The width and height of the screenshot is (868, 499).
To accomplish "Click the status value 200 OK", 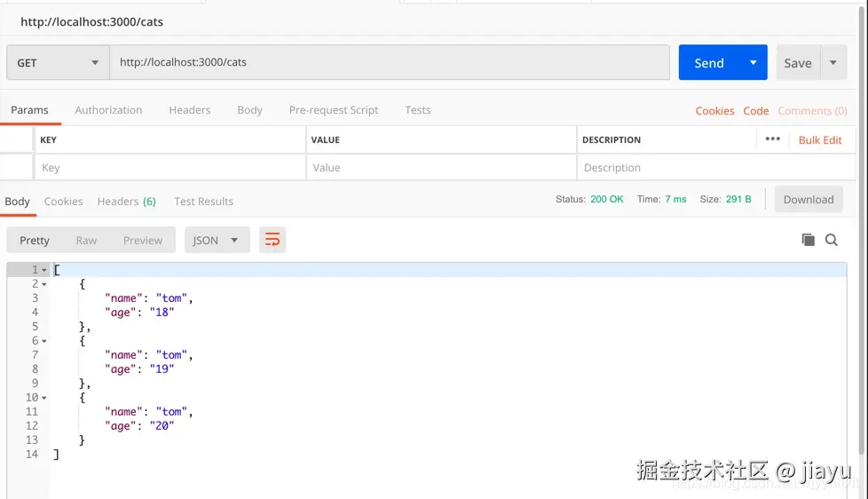I will 607,200.
